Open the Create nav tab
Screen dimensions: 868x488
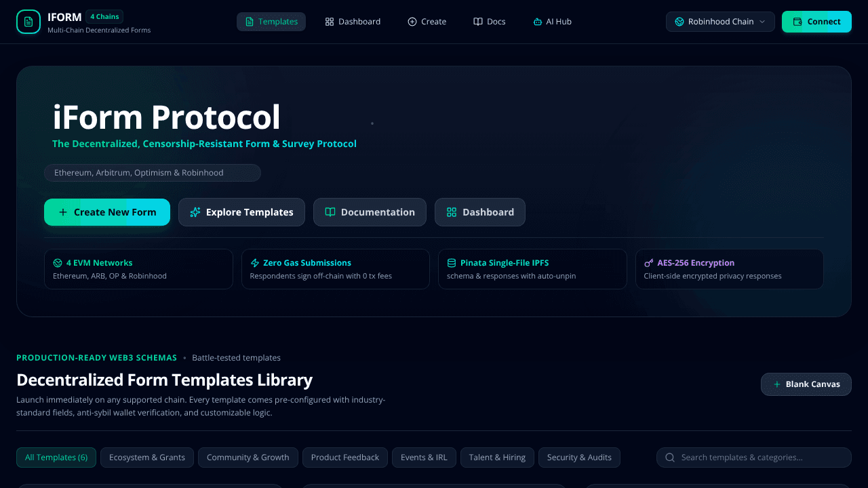tap(427, 22)
